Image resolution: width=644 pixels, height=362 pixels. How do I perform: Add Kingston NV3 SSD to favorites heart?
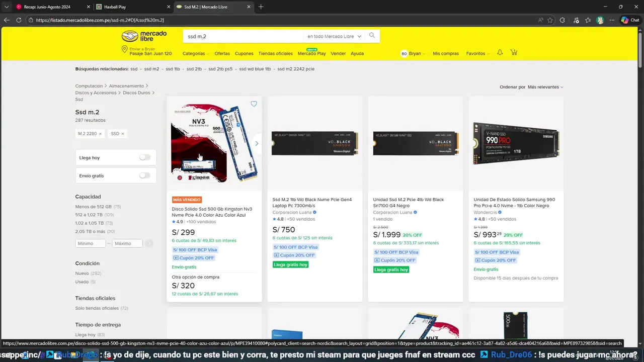(x=254, y=104)
